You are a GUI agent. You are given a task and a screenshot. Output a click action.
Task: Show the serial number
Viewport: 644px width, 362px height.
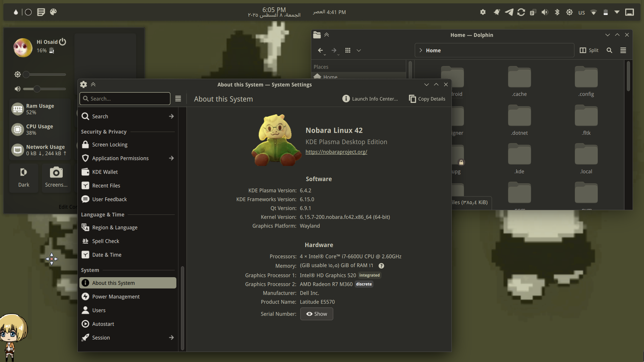317,314
